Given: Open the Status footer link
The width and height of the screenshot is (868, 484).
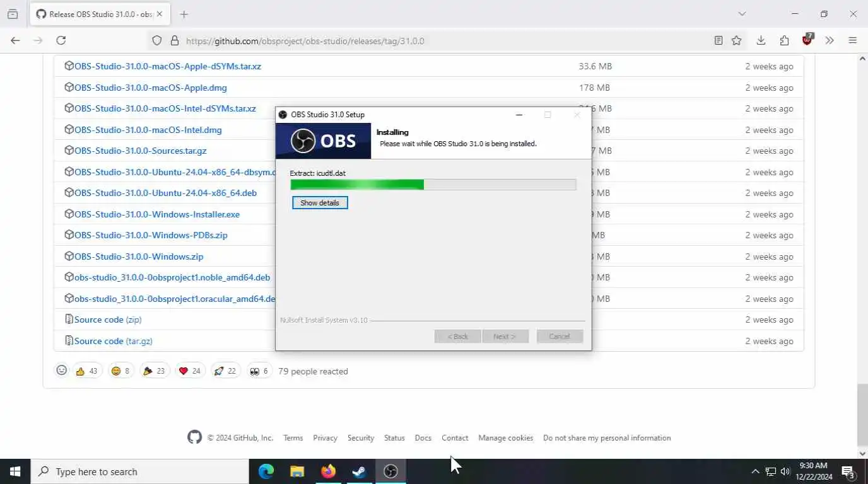Looking at the screenshot, I should coord(394,438).
